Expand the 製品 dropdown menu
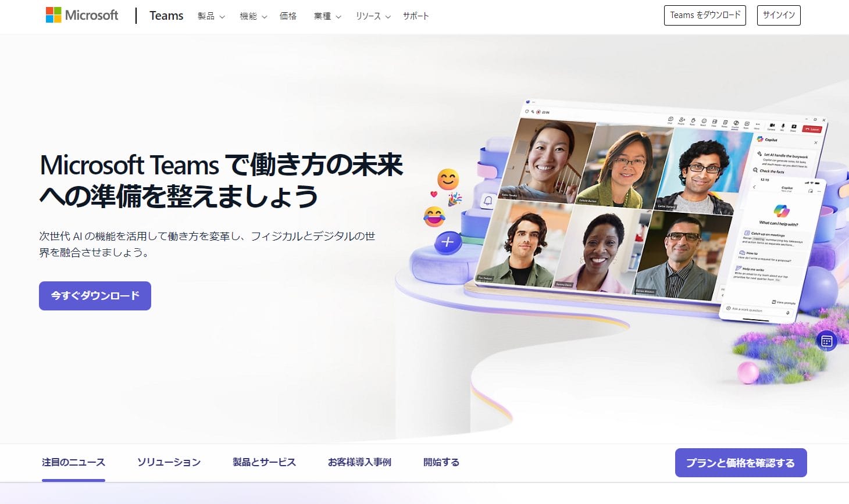The height and width of the screenshot is (504, 849). tap(211, 16)
